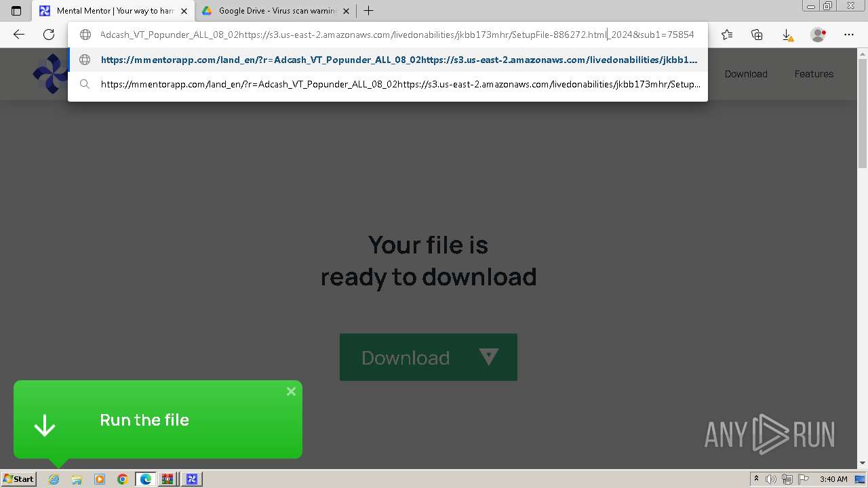Close the Mental Mentor tab
868x488 pixels.
pyautogui.click(x=184, y=11)
